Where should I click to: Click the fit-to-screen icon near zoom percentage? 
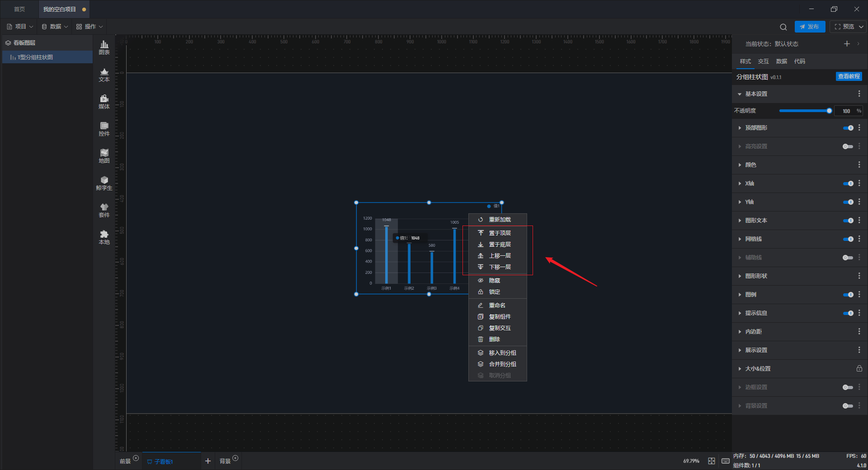click(712, 461)
